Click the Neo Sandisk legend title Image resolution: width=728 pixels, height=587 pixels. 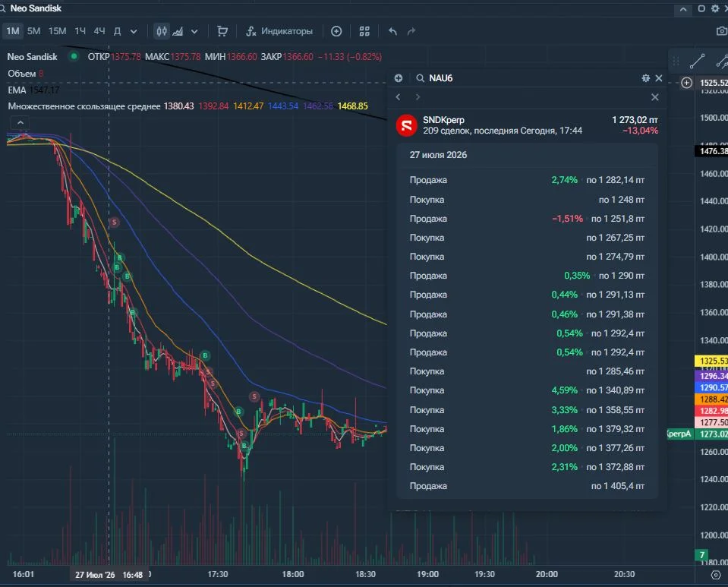point(32,57)
